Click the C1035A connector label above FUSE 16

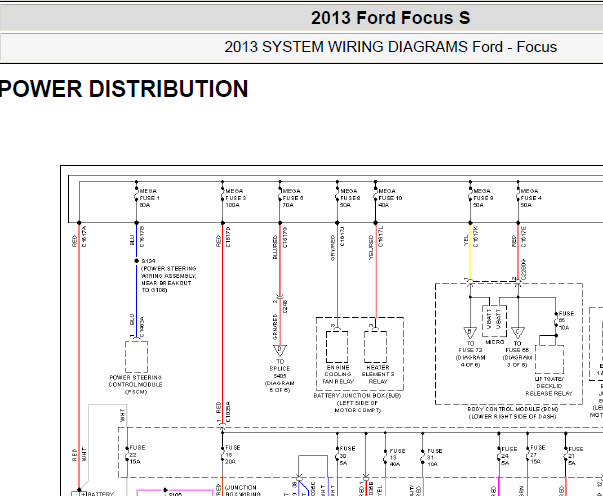click(x=228, y=412)
